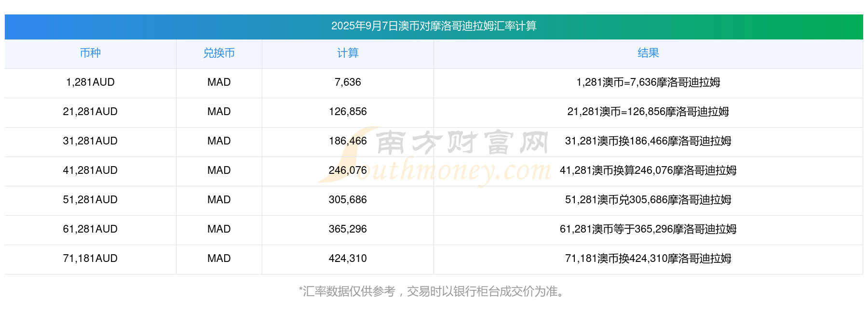Click MAD in the 31,281AUD row
Screen dimensions: 868x313
pos(219,141)
